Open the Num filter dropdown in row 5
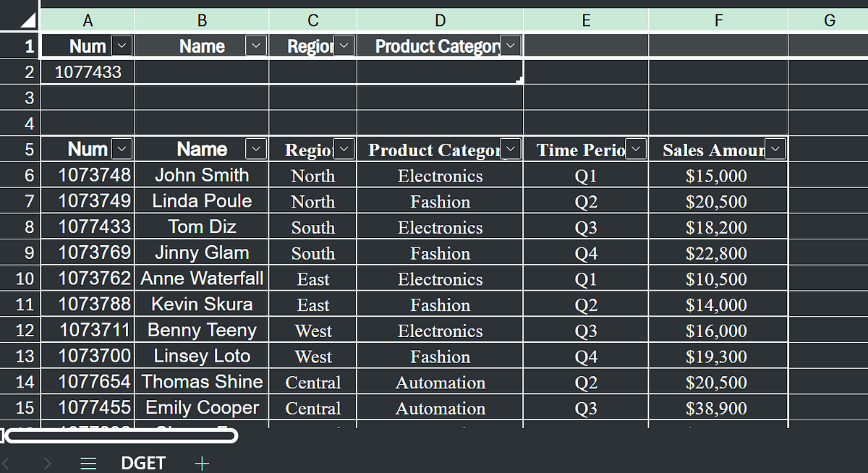The image size is (868, 473). pyautogui.click(x=122, y=149)
